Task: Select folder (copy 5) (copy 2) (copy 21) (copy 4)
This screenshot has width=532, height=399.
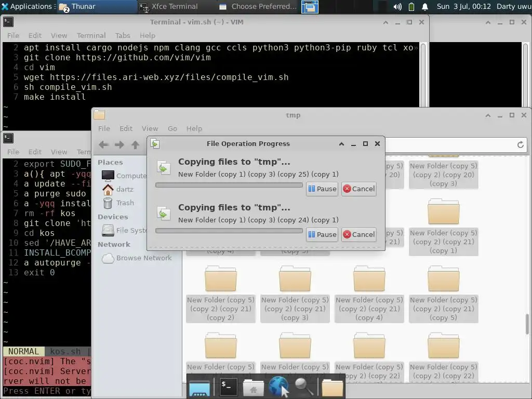Action: (x=369, y=294)
